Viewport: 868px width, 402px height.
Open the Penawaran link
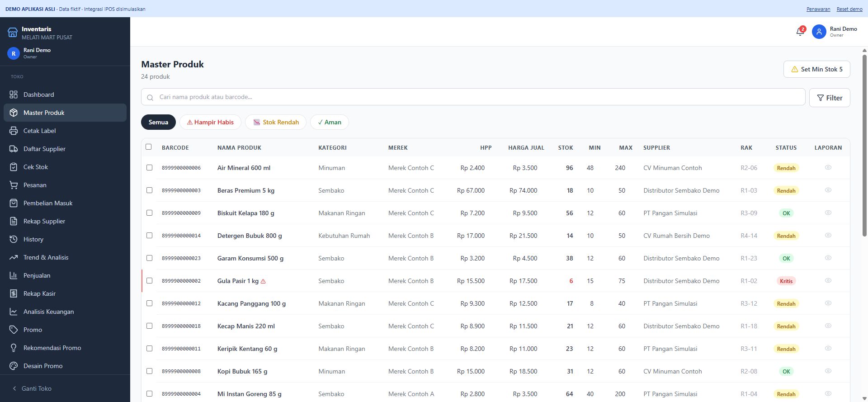pyautogui.click(x=818, y=9)
